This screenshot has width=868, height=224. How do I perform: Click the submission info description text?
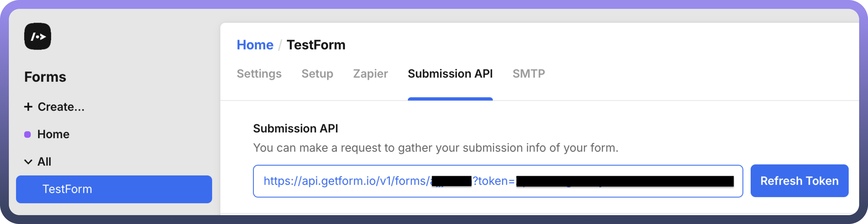(x=435, y=148)
